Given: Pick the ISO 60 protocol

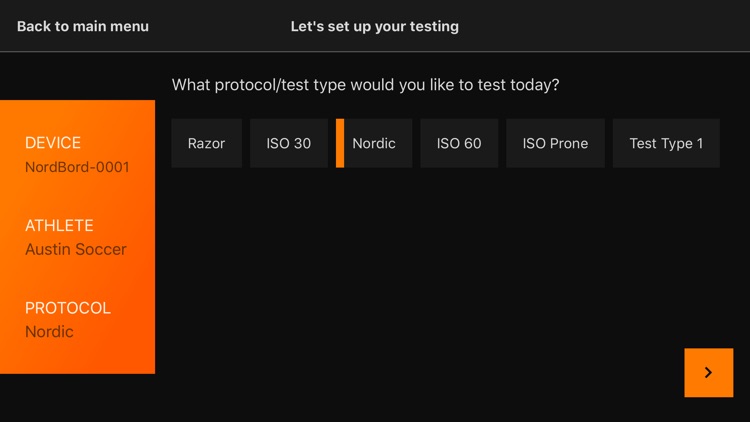Looking at the screenshot, I should click(459, 143).
